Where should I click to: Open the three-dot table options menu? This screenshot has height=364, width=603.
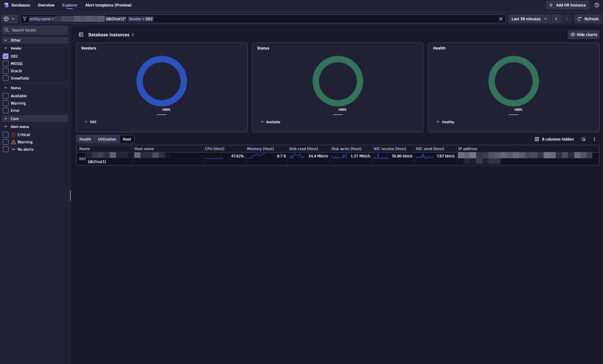tap(594, 139)
